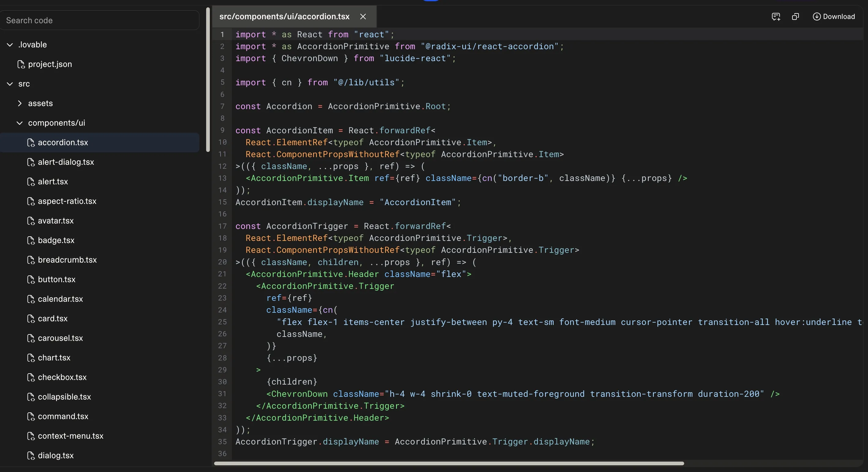Click {children} on line 30
The height and width of the screenshot is (472, 868).
point(292,382)
